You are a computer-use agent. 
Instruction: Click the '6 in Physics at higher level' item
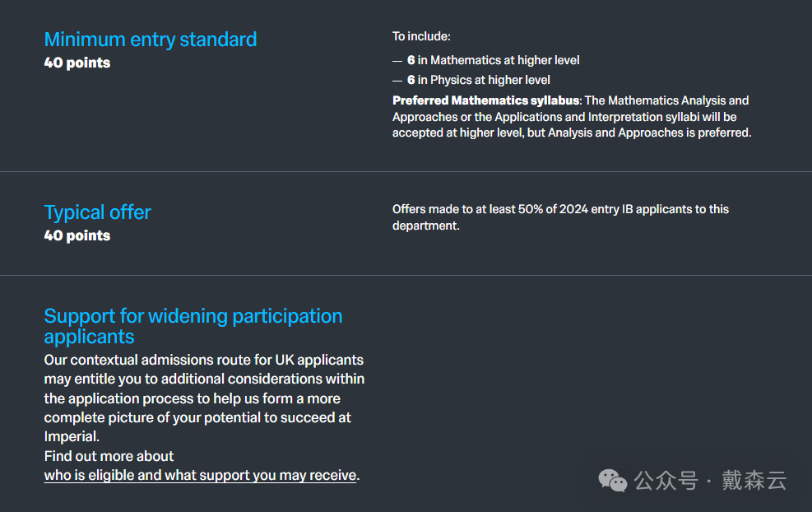[x=478, y=80]
